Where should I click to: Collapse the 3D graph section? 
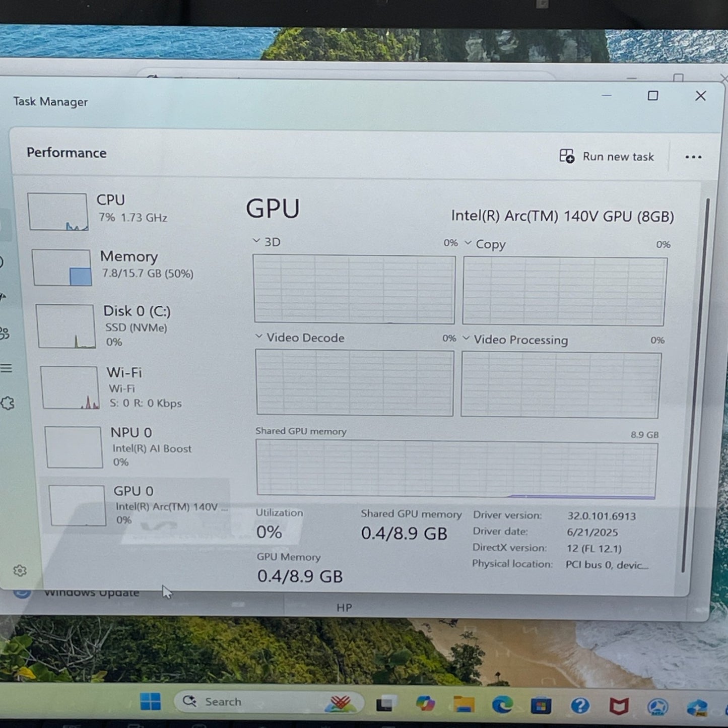(256, 241)
